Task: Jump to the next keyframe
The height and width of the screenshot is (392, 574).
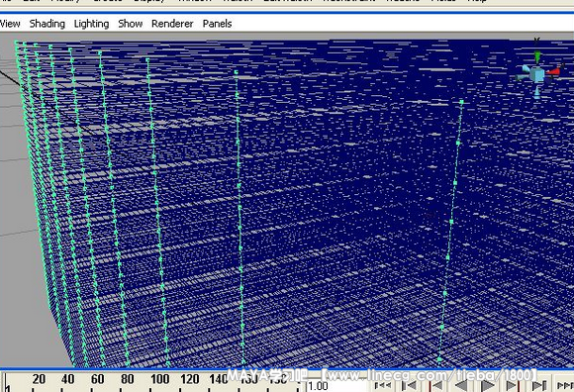Action: [x=513, y=386]
